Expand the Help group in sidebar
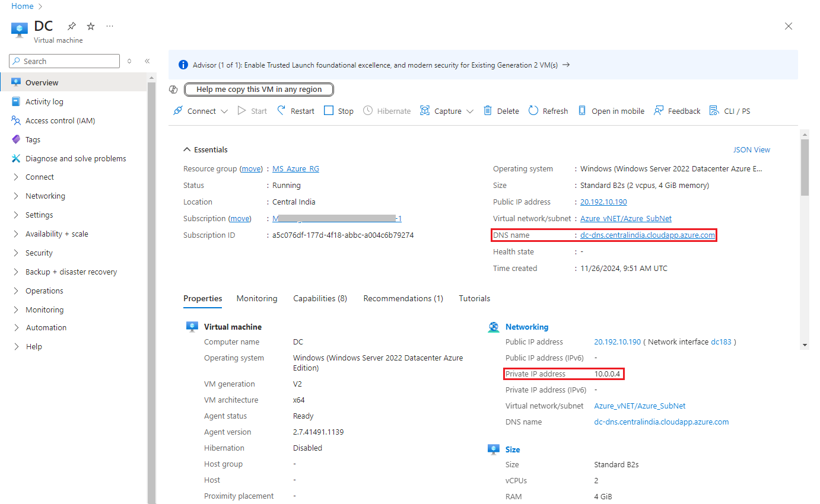 [x=16, y=347]
